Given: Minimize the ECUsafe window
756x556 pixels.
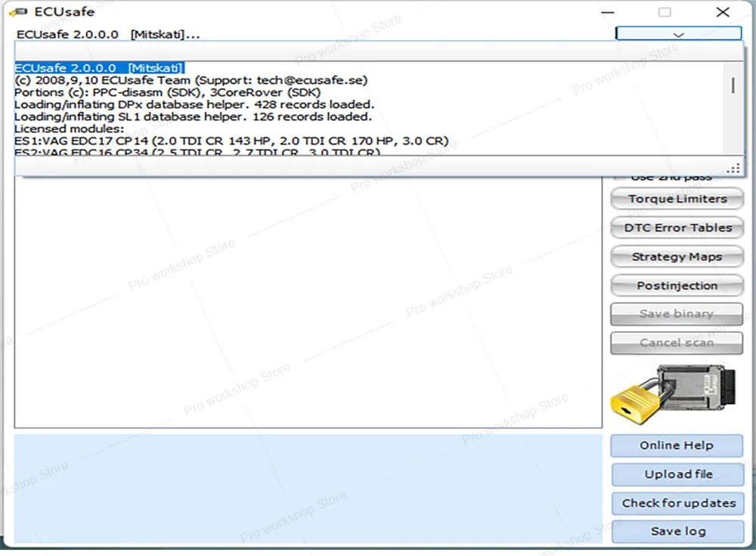Looking at the screenshot, I should [608, 12].
